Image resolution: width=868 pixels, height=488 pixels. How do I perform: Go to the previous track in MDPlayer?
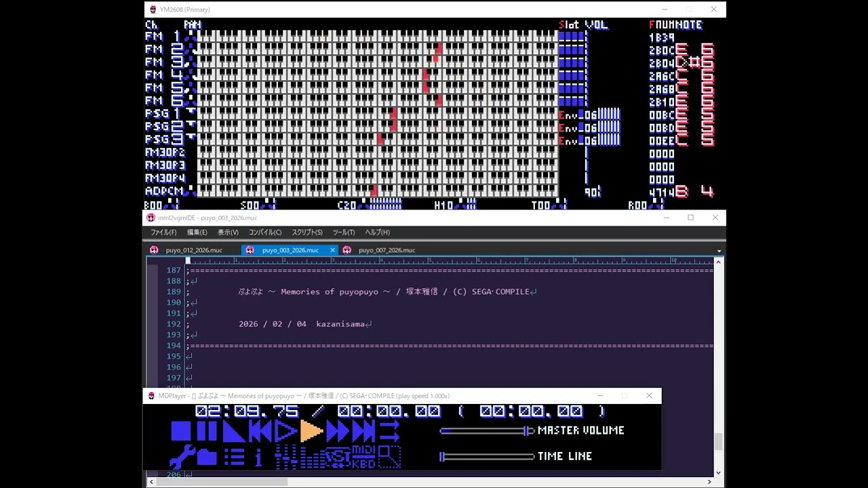pos(260,431)
